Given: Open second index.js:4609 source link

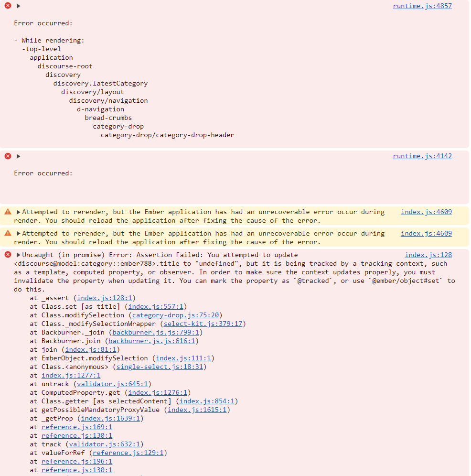Looking at the screenshot, I should coord(426,233).
